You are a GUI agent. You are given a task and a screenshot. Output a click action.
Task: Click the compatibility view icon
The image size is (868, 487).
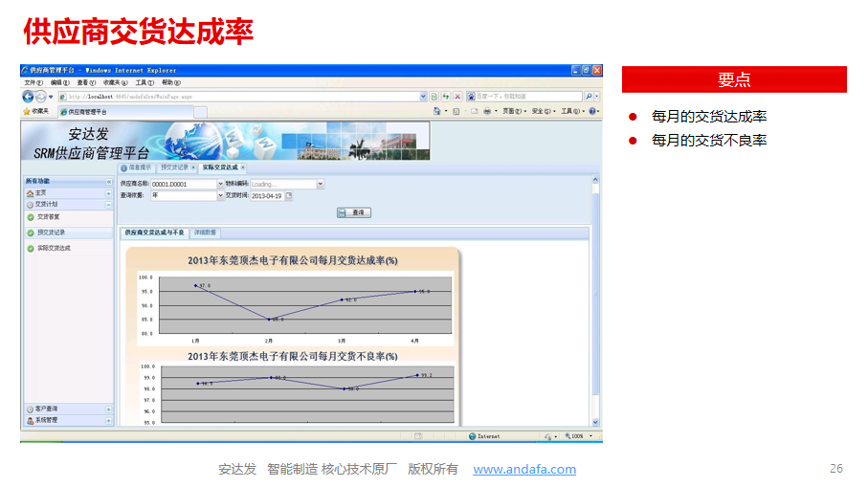click(x=434, y=97)
